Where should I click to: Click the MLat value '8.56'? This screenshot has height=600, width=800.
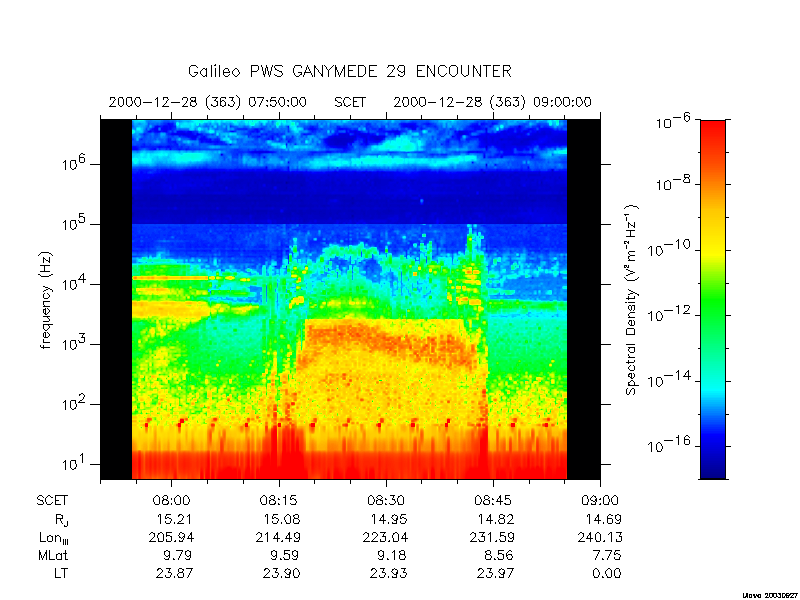point(500,555)
